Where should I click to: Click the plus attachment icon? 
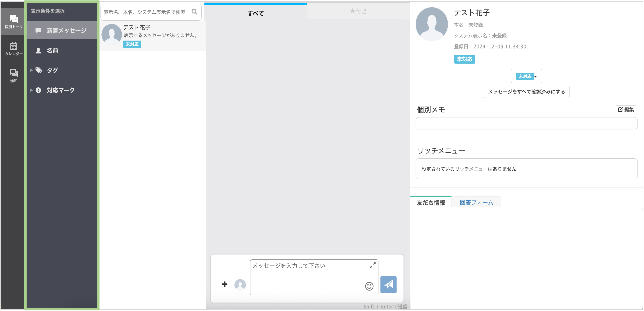coord(224,284)
